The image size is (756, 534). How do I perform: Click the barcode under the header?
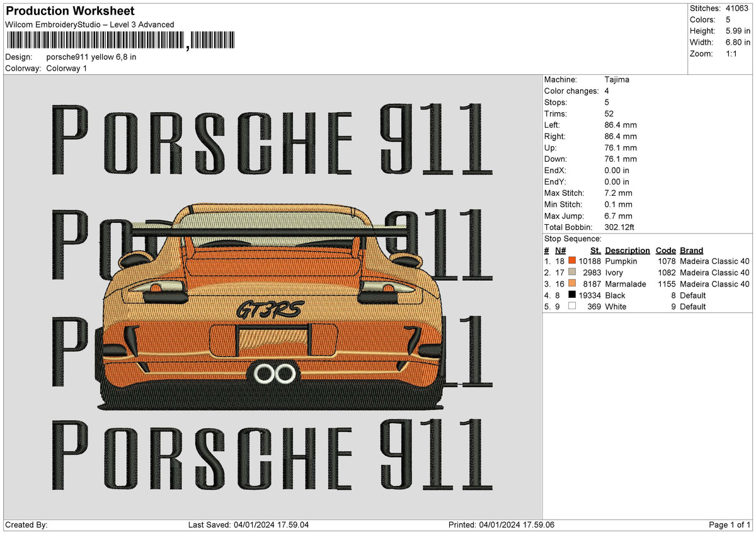(x=120, y=40)
